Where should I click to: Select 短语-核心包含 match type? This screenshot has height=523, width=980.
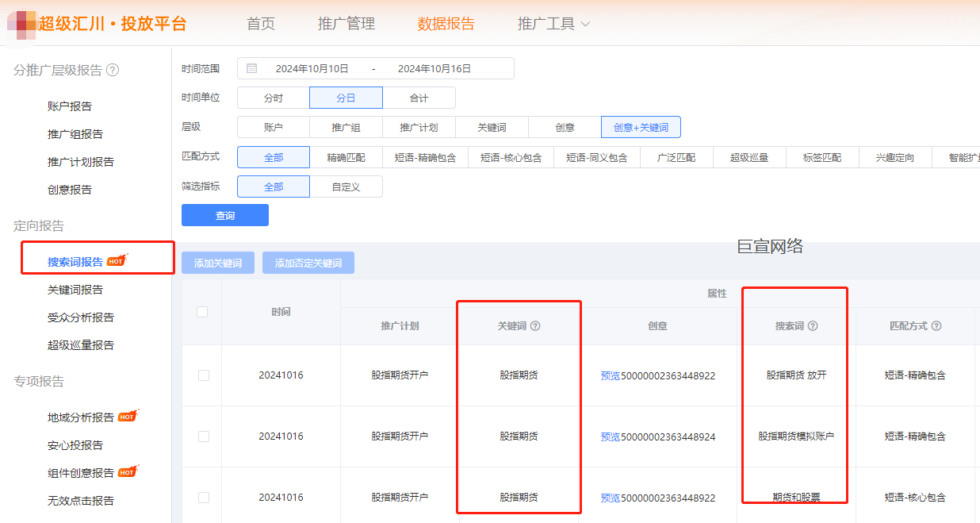pos(511,157)
